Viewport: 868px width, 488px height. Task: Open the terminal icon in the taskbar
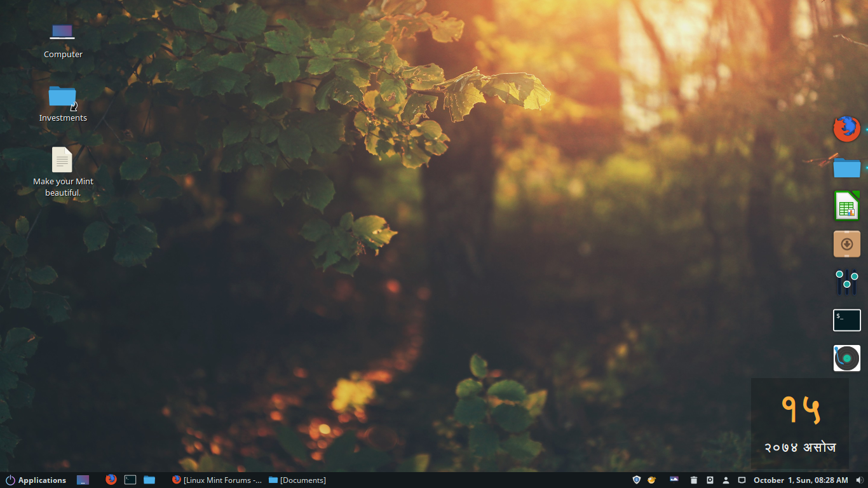click(x=130, y=480)
